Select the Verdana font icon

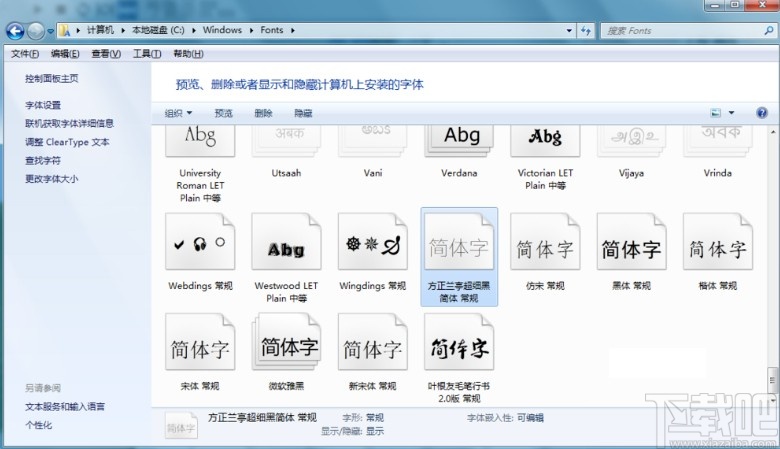(460, 138)
